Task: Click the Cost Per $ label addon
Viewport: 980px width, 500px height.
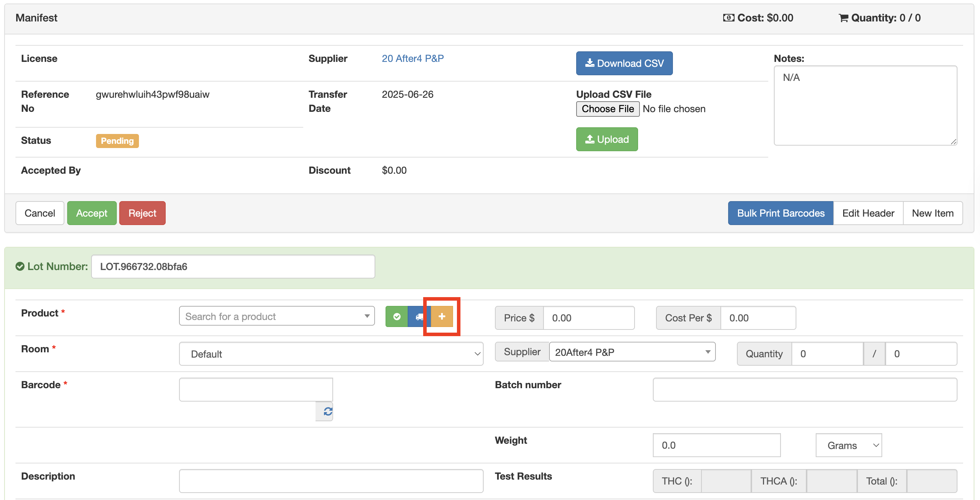Action: pos(688,318)
